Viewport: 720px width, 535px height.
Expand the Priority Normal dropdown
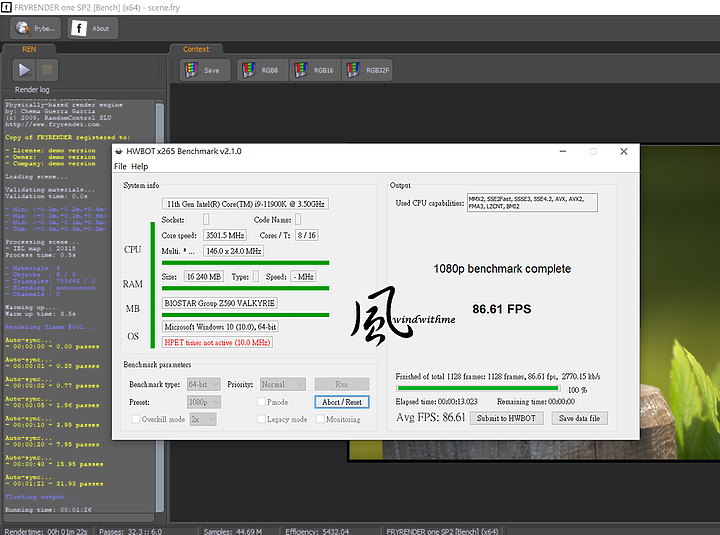coord(282,384)
